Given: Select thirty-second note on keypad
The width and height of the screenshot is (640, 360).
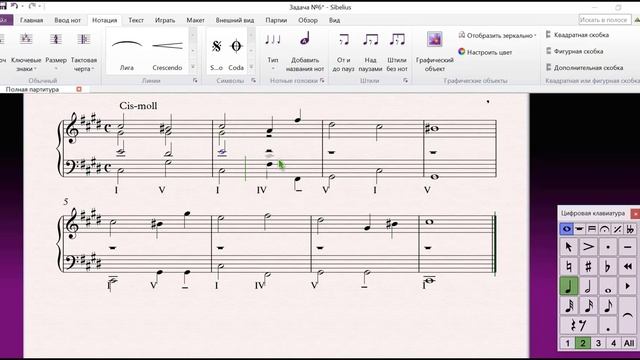Looking at the screenshot, I should (x=569, y=306).
